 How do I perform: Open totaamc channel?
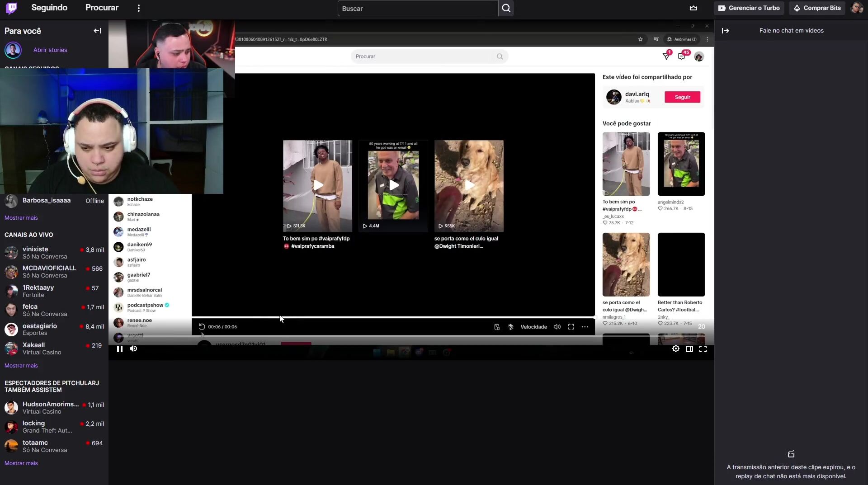[54, 446]
